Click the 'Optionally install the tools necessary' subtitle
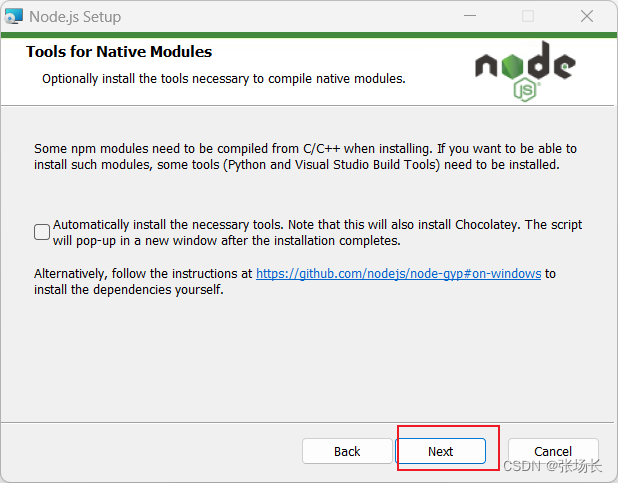 point(224,78)
